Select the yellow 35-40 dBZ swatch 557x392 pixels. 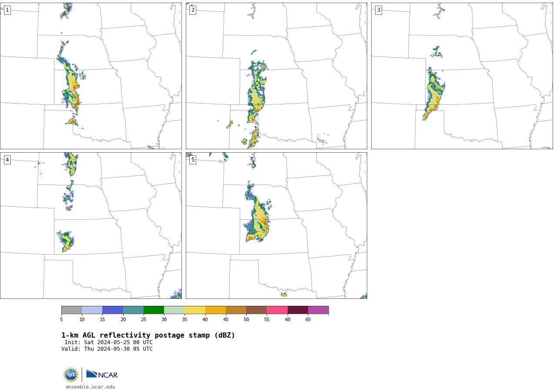coord(195,310)
